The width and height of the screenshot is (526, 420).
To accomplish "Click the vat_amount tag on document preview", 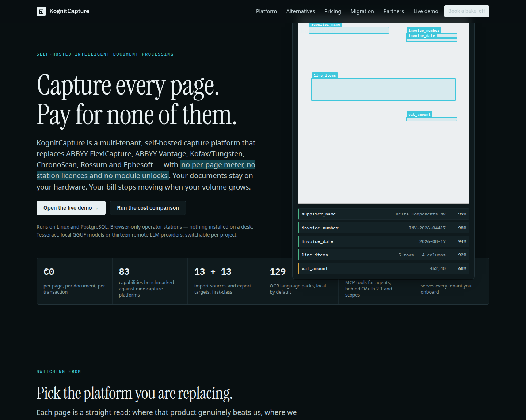I will tap(419, 114).
